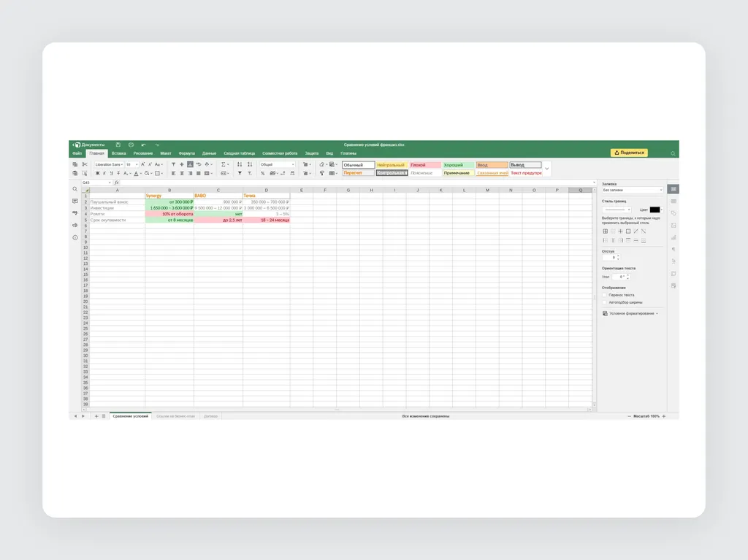Increase the 'Отступ' indent stepper
The width and height of the screenshot is (748, 560).
(x=618, y=256)
